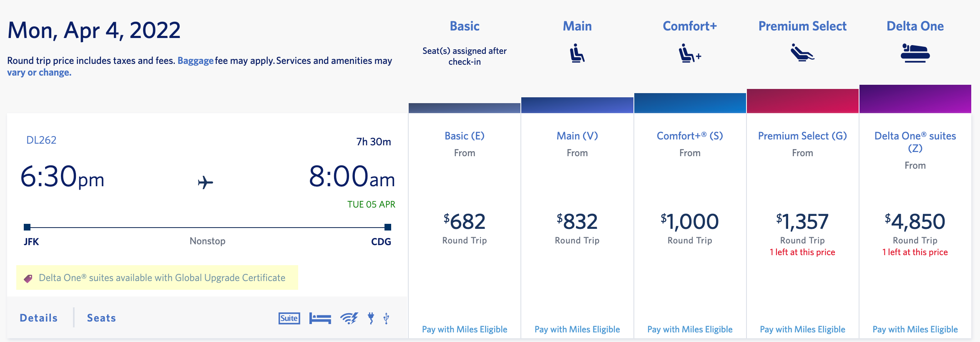Select the Premium Select recliner icon
The width and height of the screenshot is (980, 342).
802,53
